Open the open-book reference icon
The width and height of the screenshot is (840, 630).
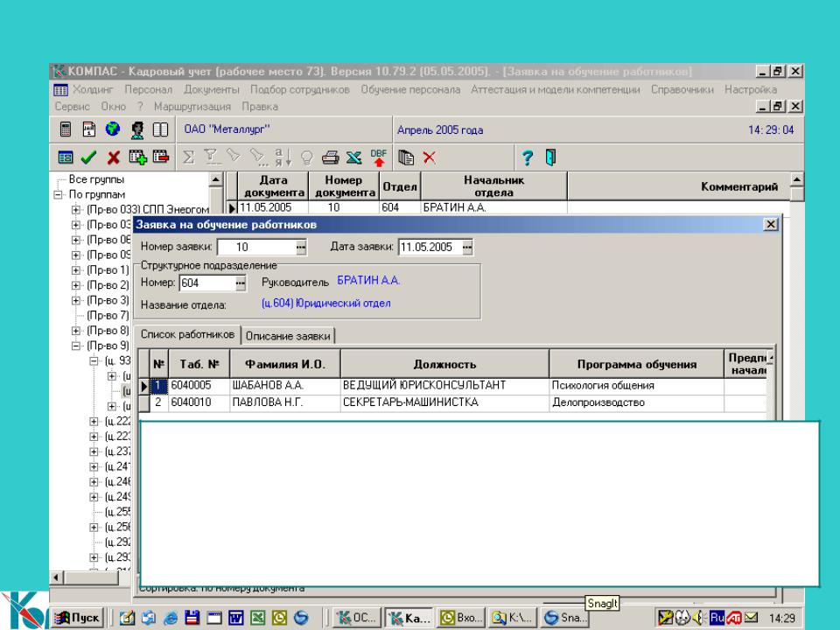(x=161, y=129)
